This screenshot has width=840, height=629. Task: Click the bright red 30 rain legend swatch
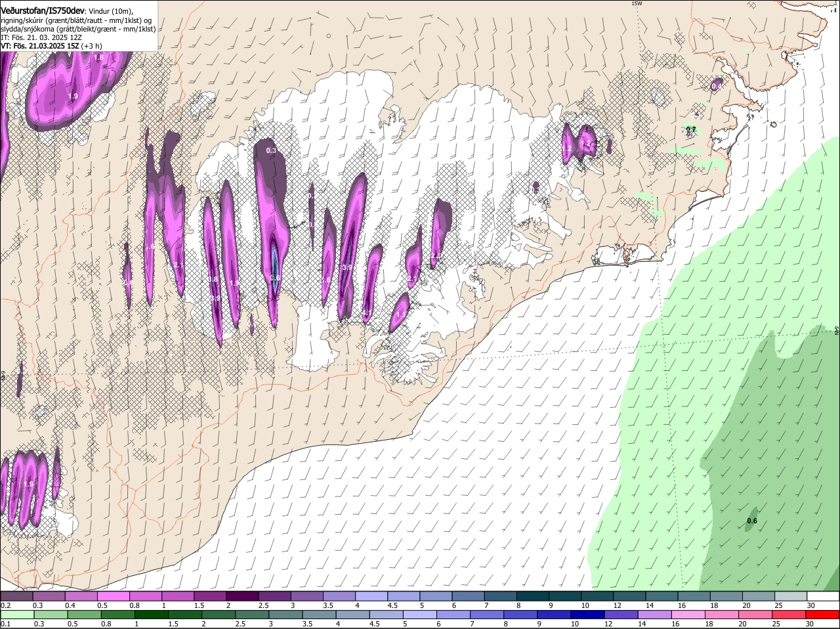823,615
